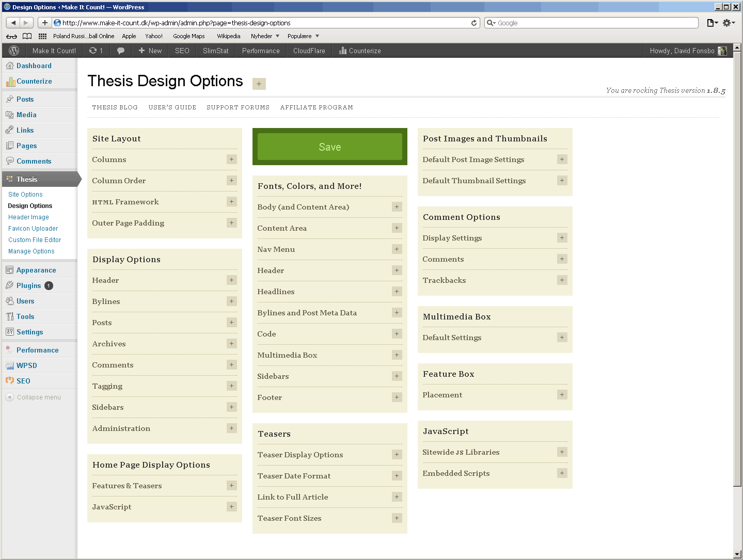Click the green Save button
Screen dimensions: 743x560
(x=329, y=147)
